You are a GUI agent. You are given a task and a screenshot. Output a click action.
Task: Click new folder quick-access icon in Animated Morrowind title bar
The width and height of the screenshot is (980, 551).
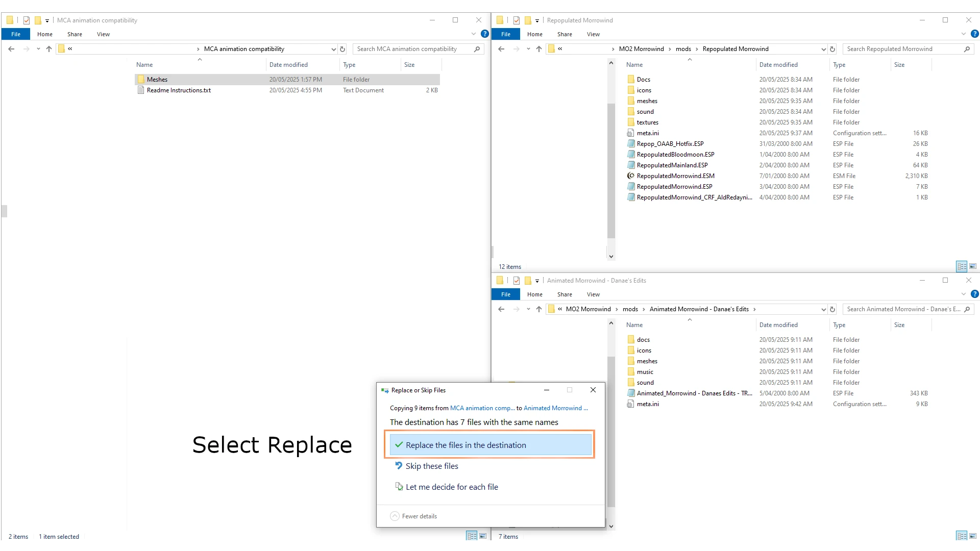[528, 281]
